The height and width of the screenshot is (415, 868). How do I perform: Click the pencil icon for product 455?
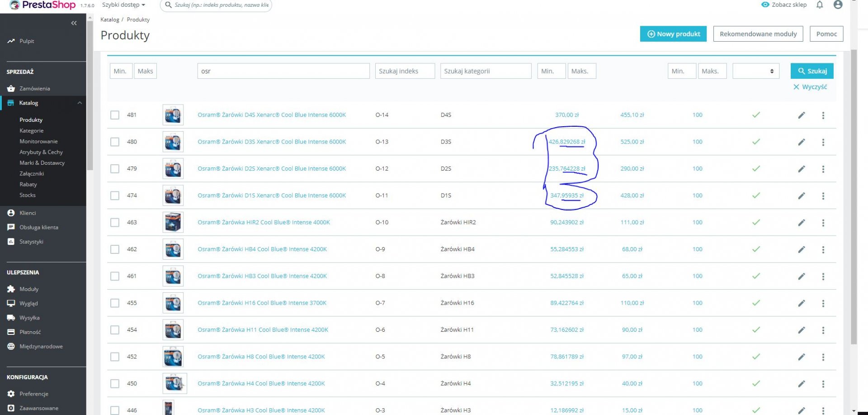point(802,303)
